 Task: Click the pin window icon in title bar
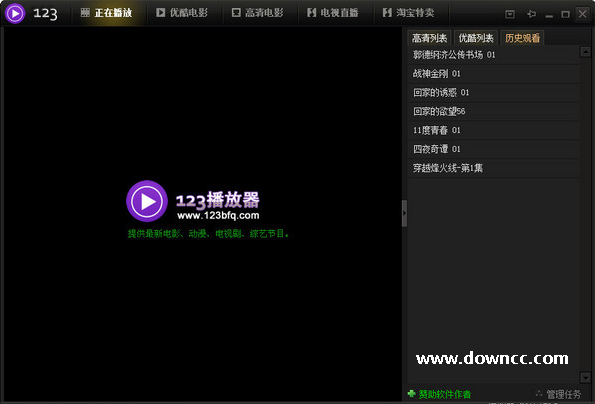pos(531,14)
